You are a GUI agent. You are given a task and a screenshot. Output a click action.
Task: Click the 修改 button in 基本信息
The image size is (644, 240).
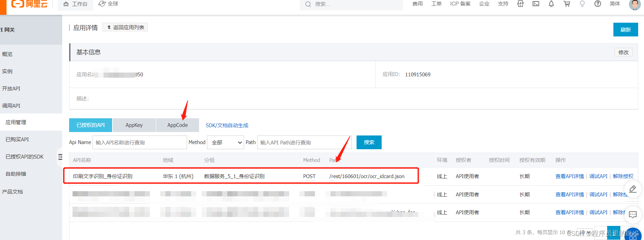pos(623,52)
